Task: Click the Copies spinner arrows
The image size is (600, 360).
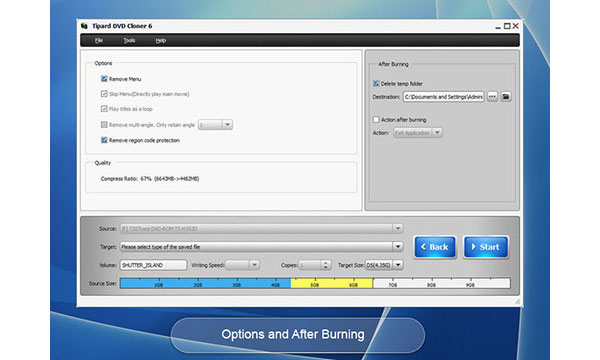Action: 326,265
